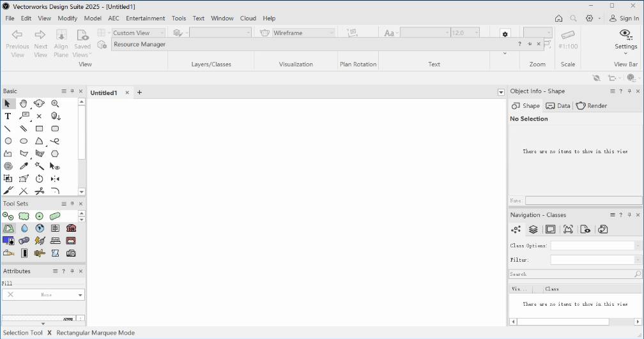Select the Rectangle tool
Image resolution: width=644 pixels, height=339 pixels.
pyautogui.click(x=39, y=128)
